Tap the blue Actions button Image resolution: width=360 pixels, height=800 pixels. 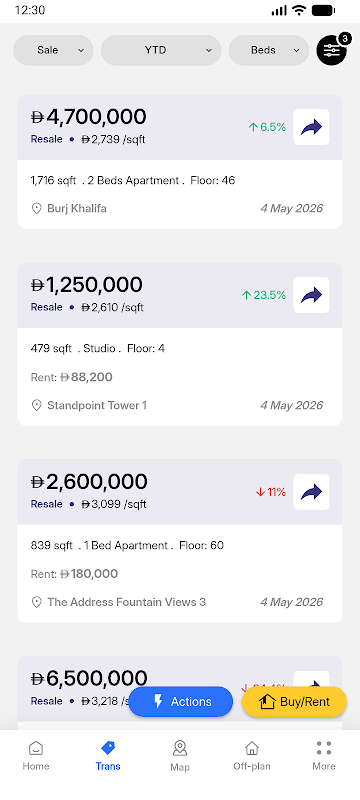(181, 702)
